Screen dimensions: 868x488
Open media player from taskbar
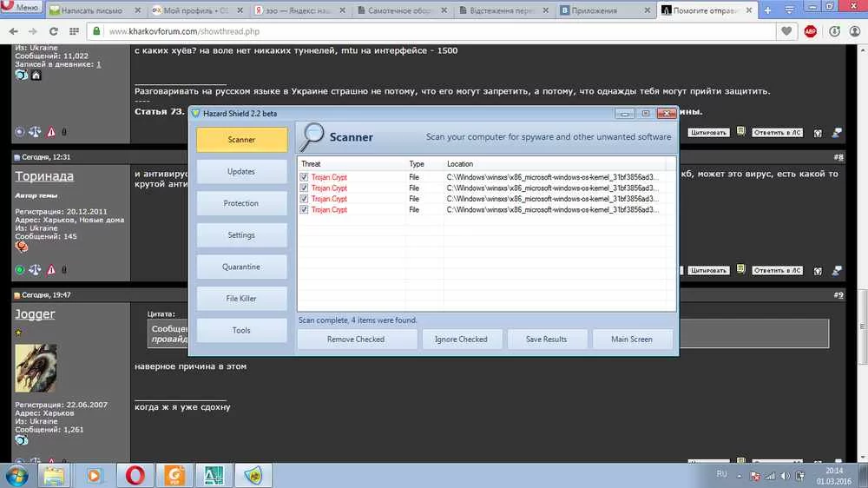94,476
